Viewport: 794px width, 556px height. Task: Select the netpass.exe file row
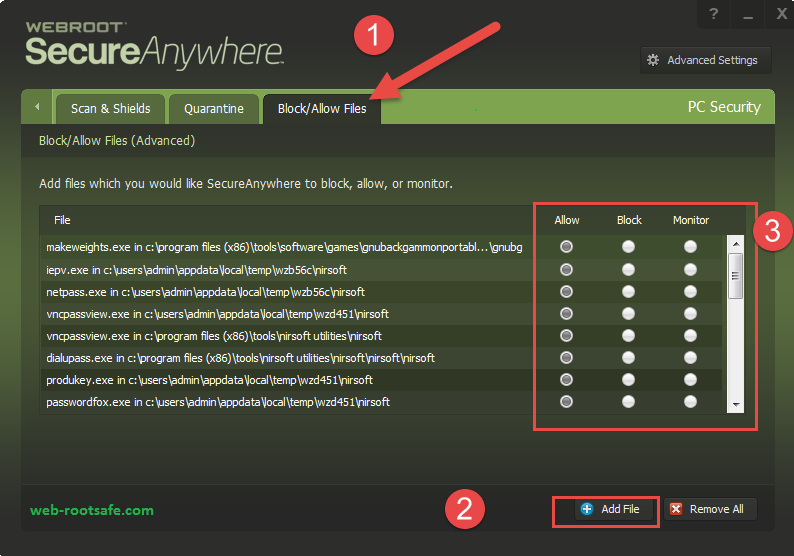381,292
